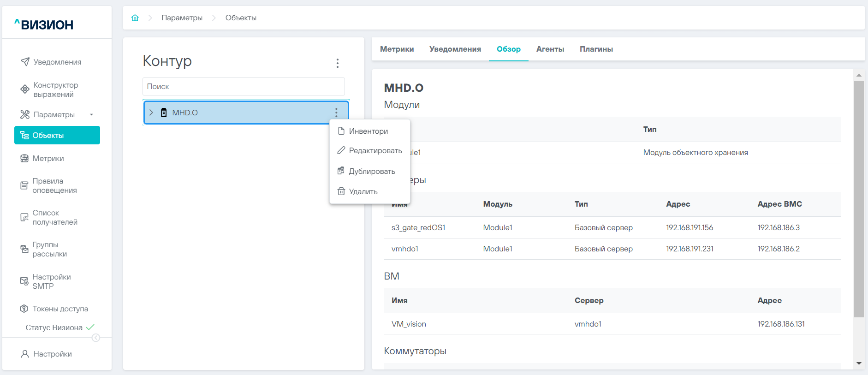The height and width of the screenshot is (375, 868).
Task: Open Конструктор выражений in the sidebar
Action: (55, 89)
